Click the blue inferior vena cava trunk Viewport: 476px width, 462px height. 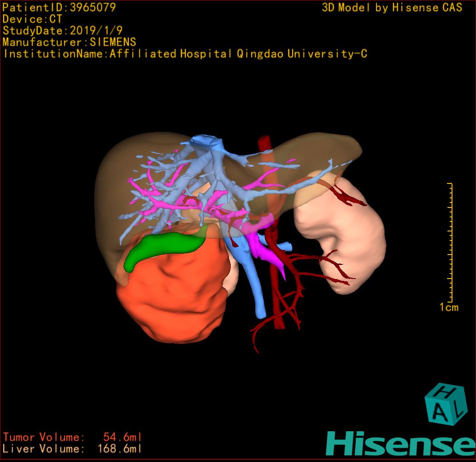pyautogui.click(x=253, y=281)
